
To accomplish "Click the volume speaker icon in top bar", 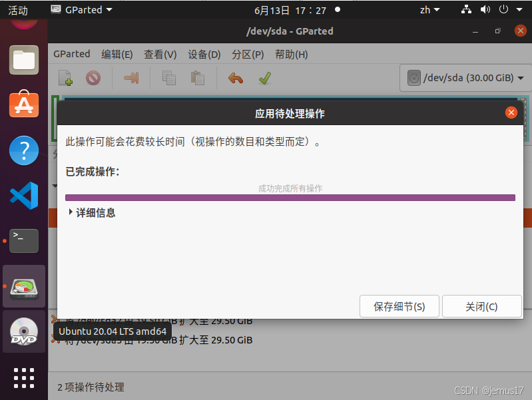I will (x=485, y=9).
